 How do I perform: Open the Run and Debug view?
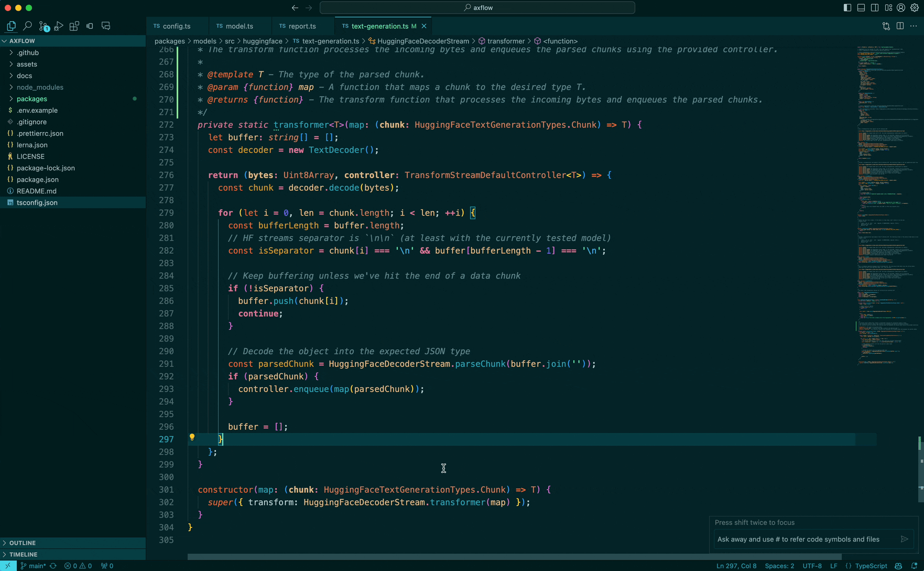[59, 26]
